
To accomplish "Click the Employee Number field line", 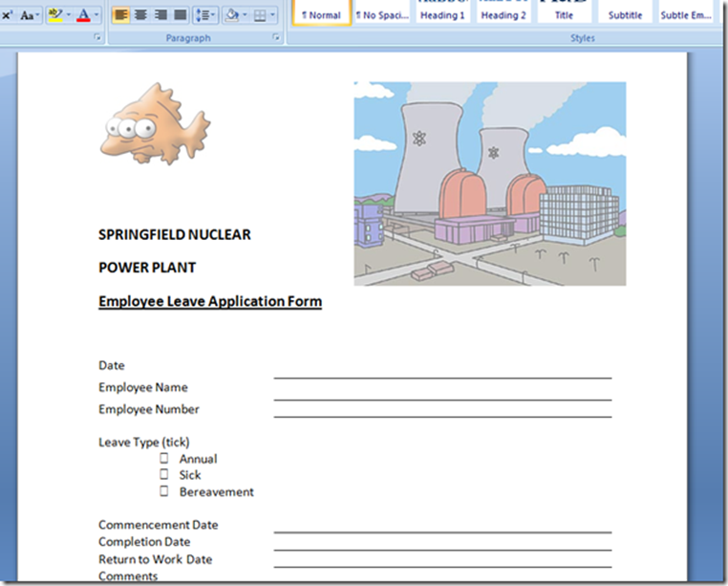I will [x=442, y=417].
